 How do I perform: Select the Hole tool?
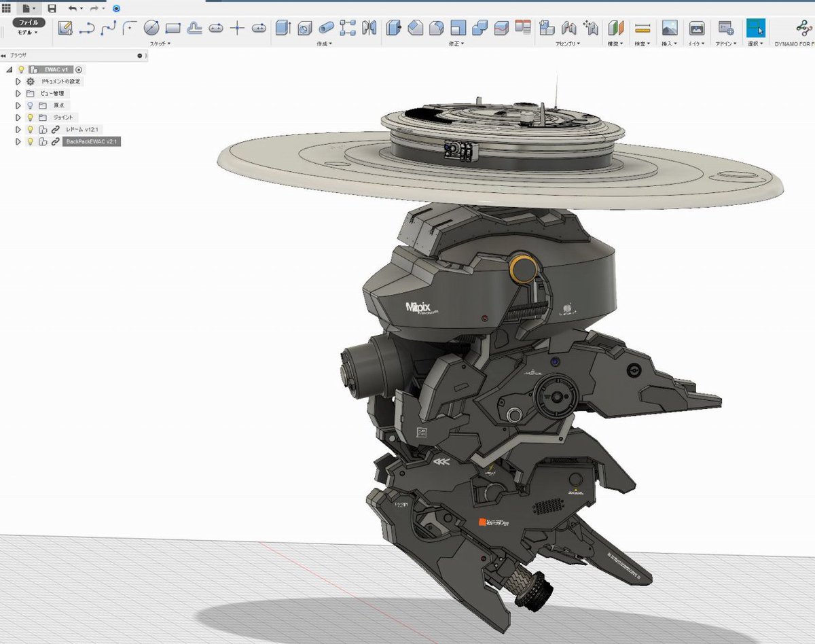(305, 28)
